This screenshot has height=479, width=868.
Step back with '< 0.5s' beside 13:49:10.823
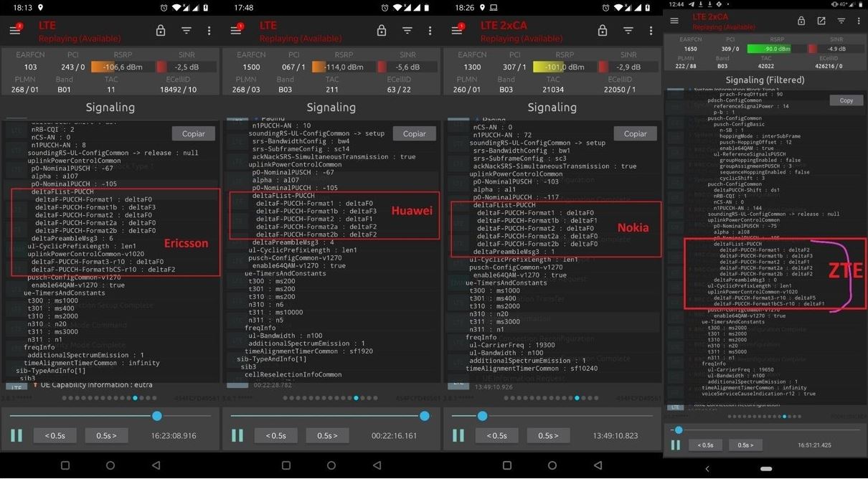coord(497,435)
